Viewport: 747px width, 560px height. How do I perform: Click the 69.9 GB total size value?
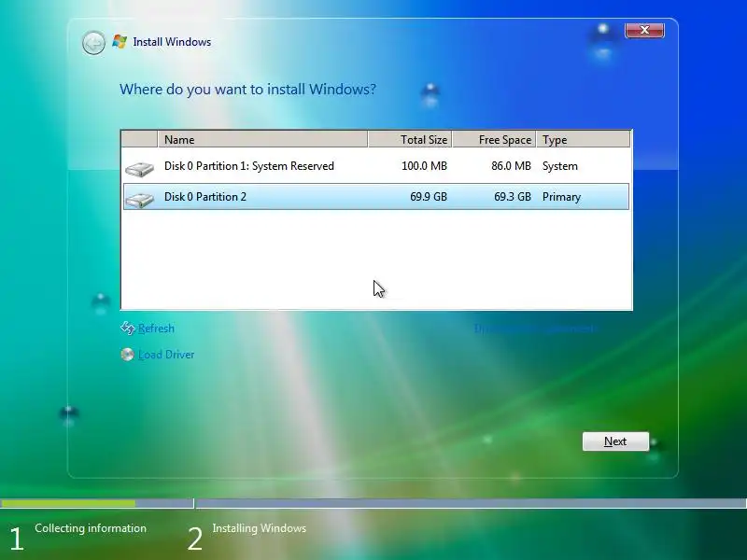click(x=429, y=197)
